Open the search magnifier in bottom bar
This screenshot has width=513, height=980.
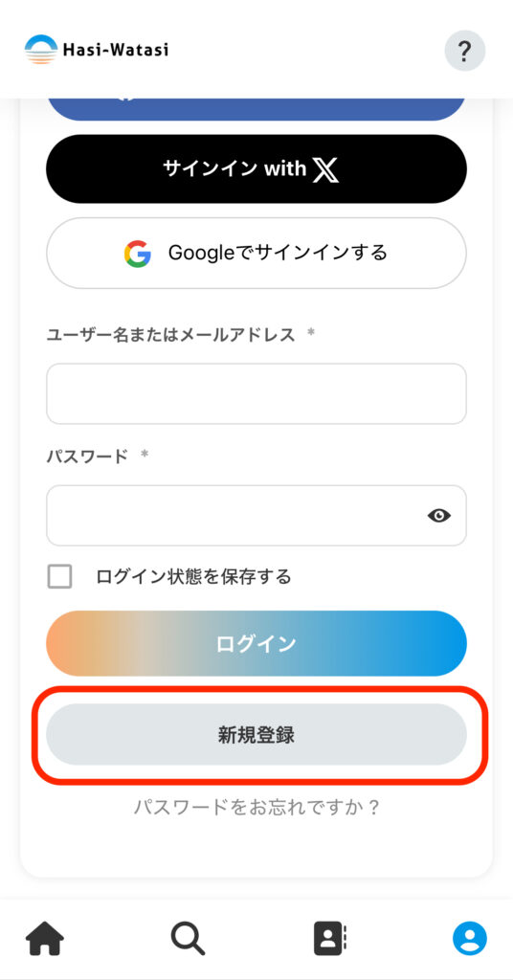click(188, 938)
